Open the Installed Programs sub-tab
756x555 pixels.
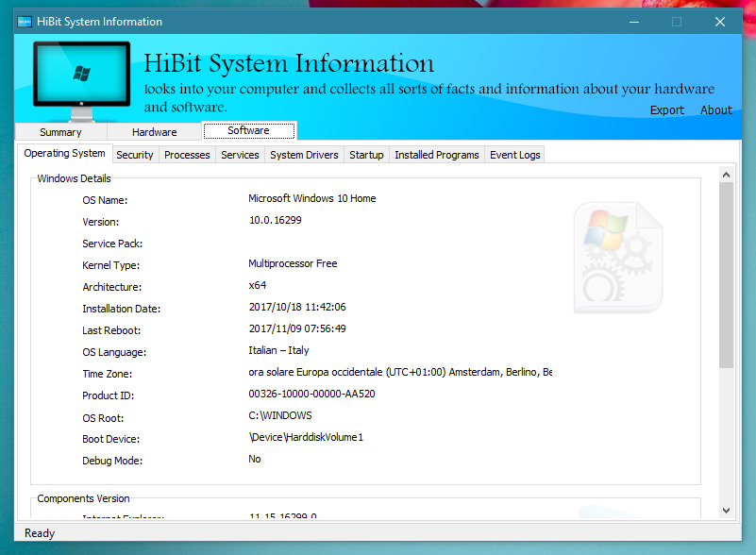click(437, 155)
